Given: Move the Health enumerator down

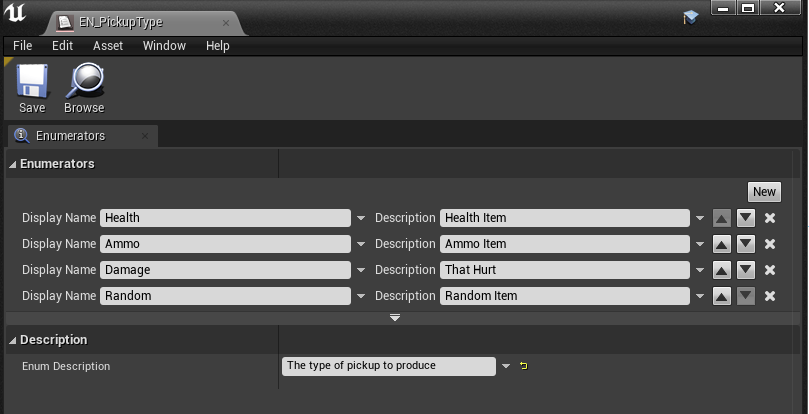Looking at the screenshot, I should pos(746,218).
